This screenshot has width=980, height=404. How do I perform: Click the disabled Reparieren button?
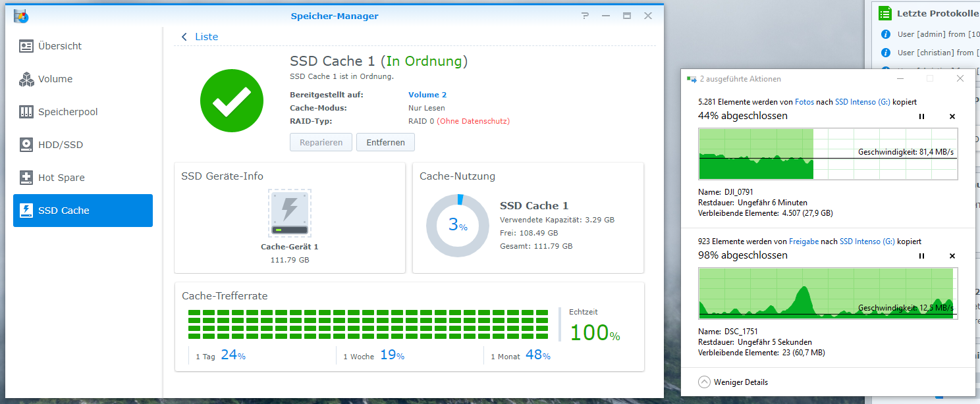point(321,142)
